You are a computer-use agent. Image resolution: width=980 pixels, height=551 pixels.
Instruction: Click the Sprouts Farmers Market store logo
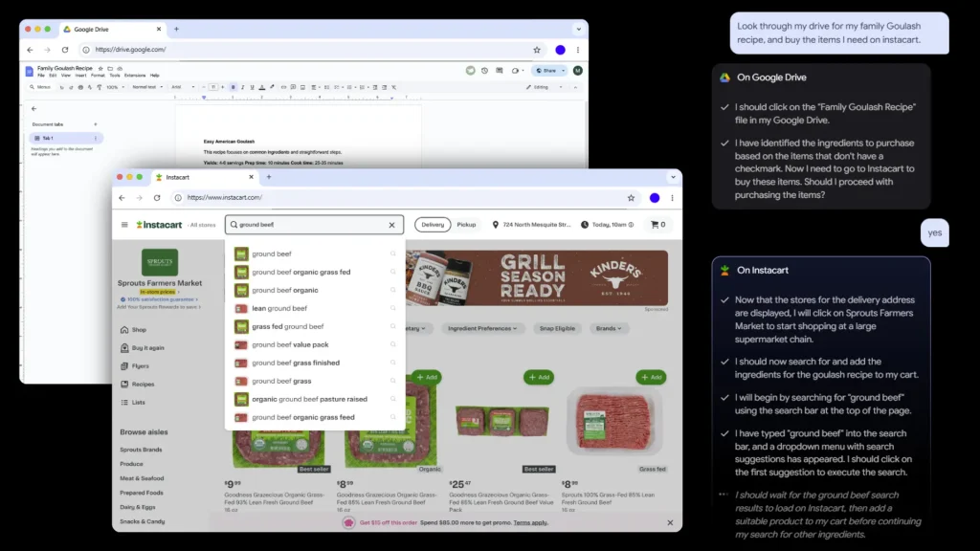click(160, 262)
